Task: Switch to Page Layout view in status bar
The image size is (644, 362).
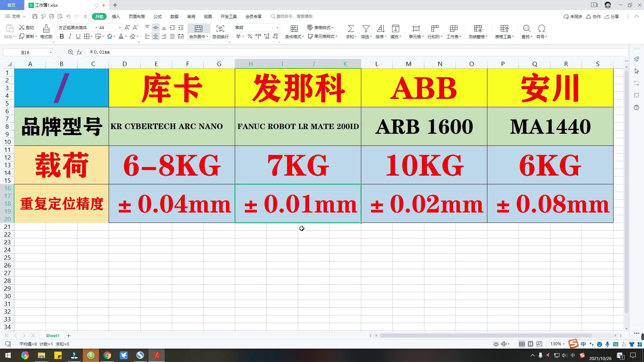Action: click(x=531, y=344)
